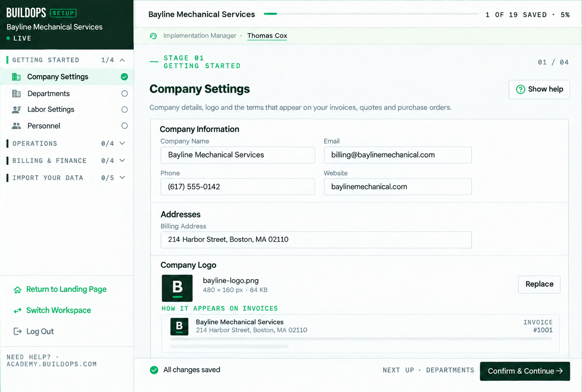Go to Departments in the sidebar

(x=67, y=93)
